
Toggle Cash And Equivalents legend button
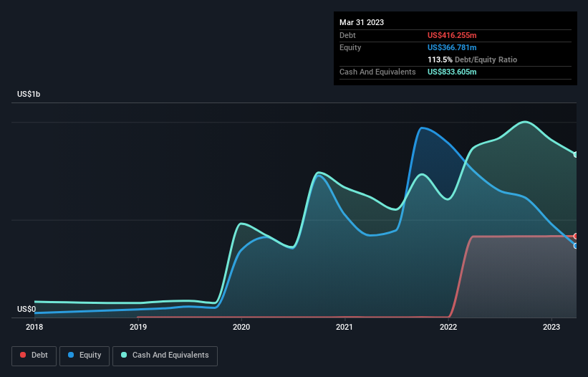[165, 355]
